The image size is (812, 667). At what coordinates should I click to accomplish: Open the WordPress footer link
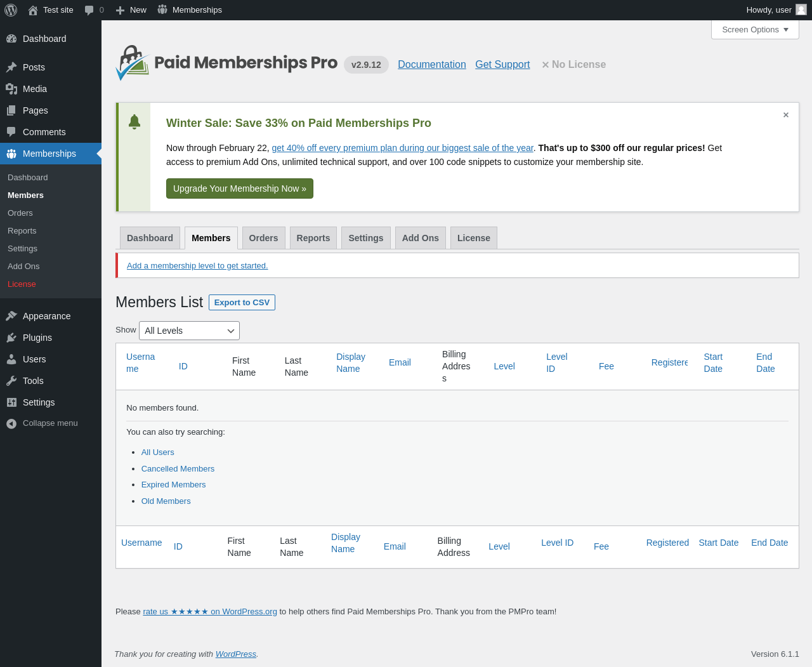click(236, 654)
